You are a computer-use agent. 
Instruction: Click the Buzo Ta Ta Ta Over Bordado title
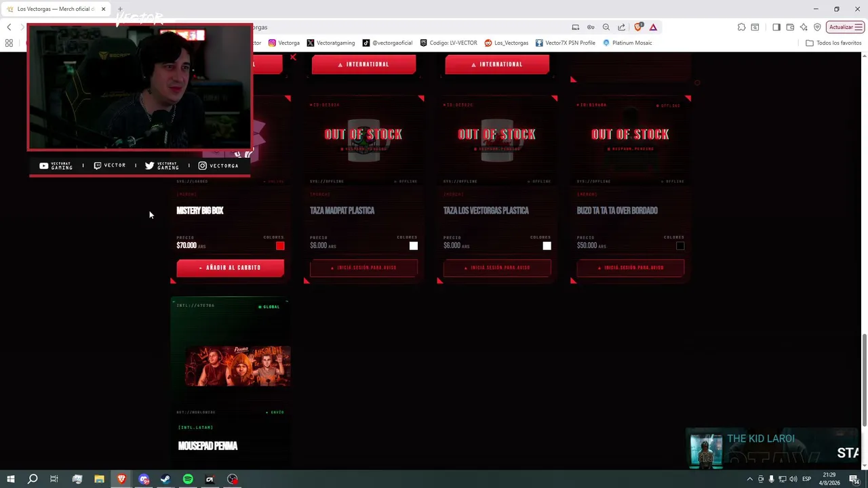[617, 211]
